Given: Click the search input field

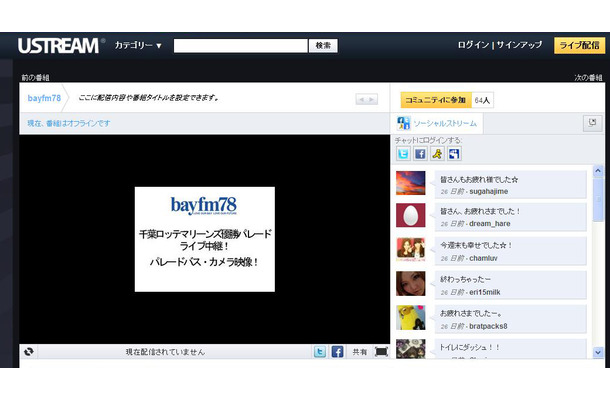Looking at the screenshot, I should (x=240, y=46).
